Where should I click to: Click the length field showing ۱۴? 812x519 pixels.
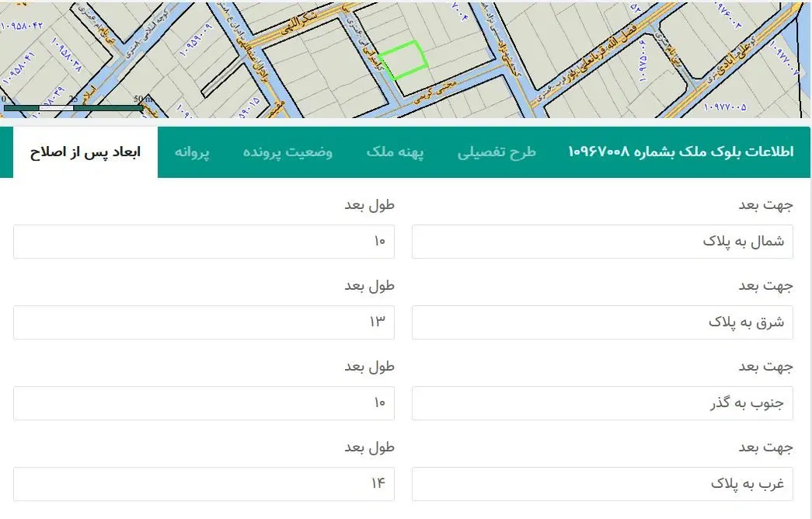click(x=204, y=484)
